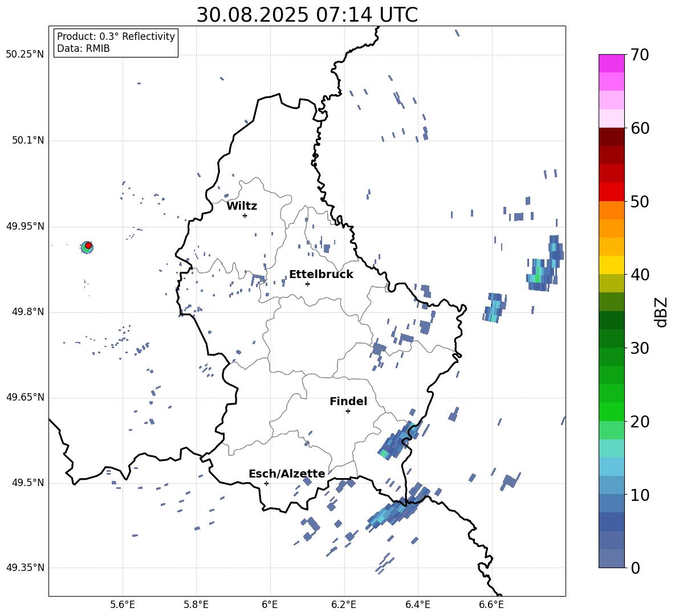Click the title 30.08.2025 07:14 UTC
Viewport: 675px width, 616px height.
pos(307,15)
